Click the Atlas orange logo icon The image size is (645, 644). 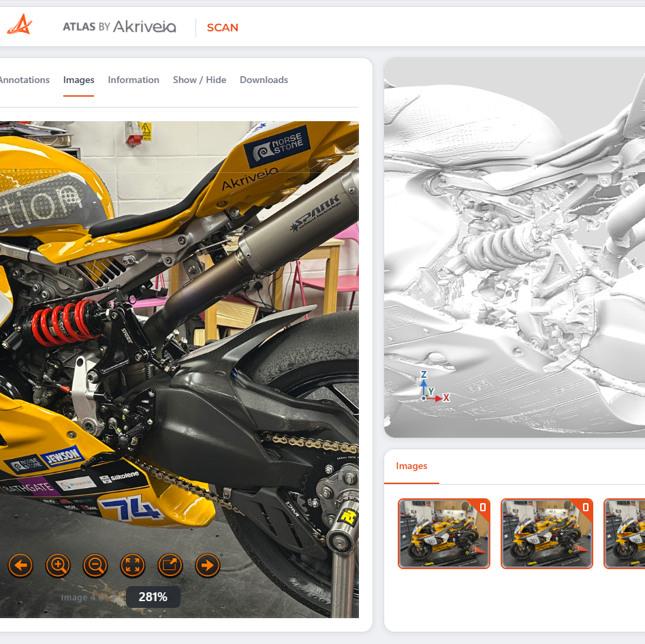point(19,25)
